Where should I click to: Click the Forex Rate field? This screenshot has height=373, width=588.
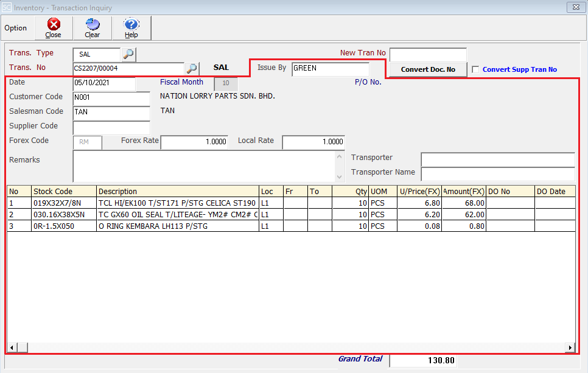[x=194, y=142]
